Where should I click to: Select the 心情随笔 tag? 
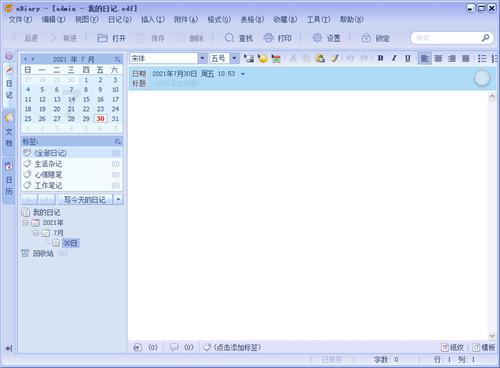[72, 175]
